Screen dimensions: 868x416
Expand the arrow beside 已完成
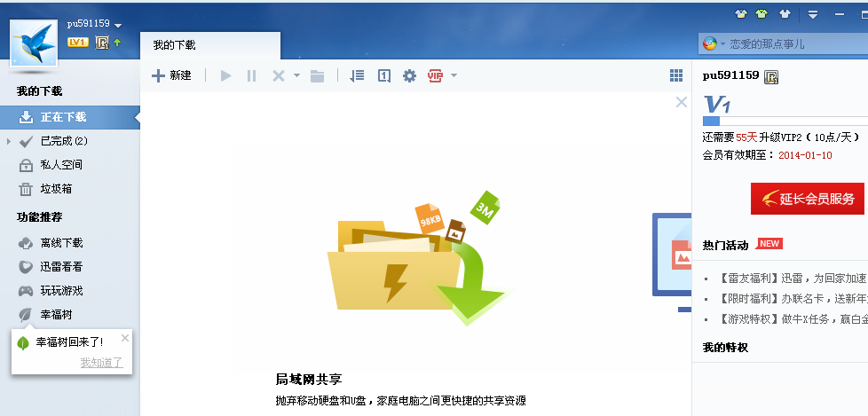(9, 141)
